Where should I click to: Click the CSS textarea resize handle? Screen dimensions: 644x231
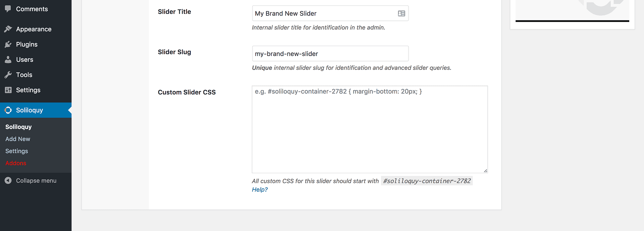485,171
